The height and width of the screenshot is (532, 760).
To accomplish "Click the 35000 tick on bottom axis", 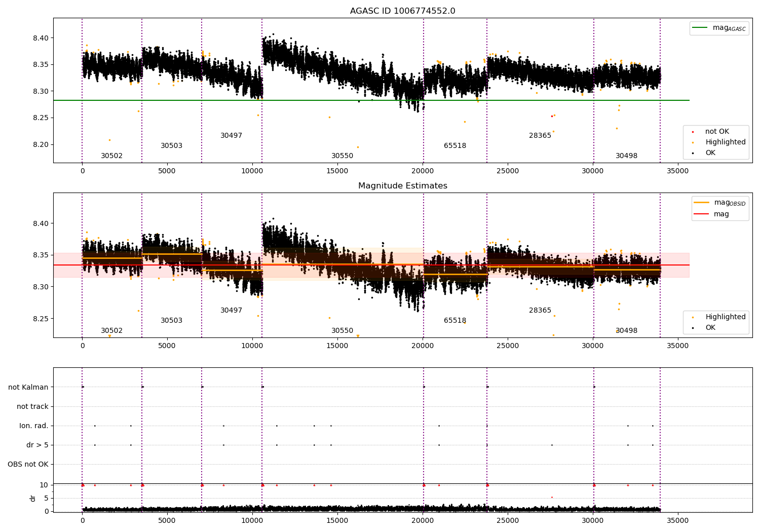I will point(677,520).
